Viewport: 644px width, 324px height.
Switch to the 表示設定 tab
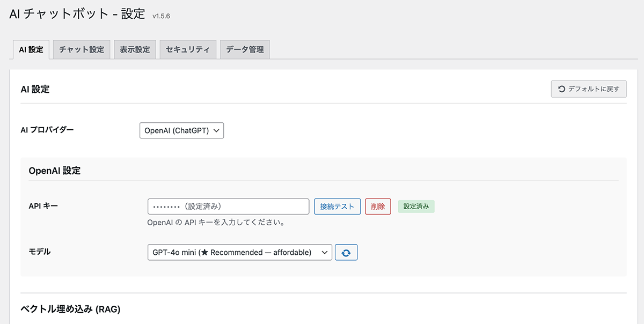tap(135, 49)
